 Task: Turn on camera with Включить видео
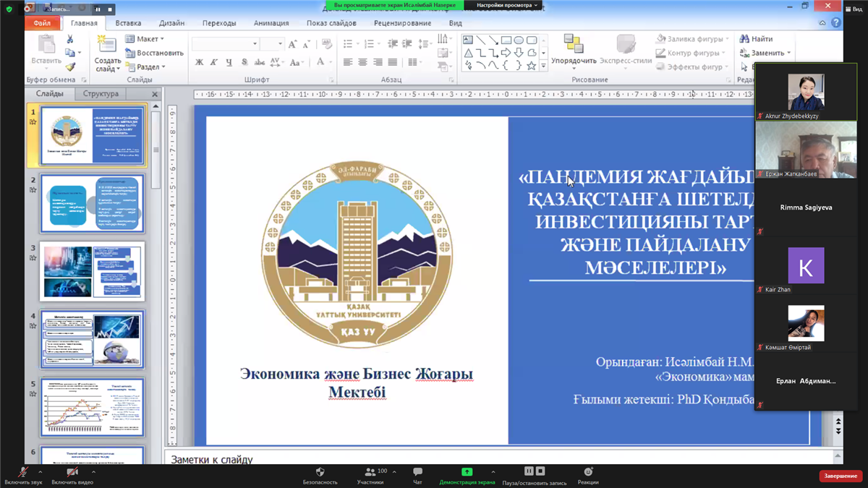(72, 473)
